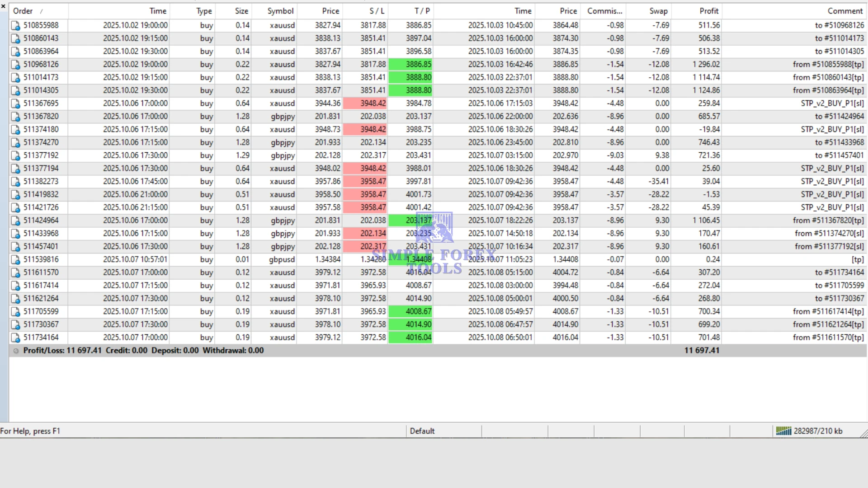Sort by the Order column header

(23, 11)
